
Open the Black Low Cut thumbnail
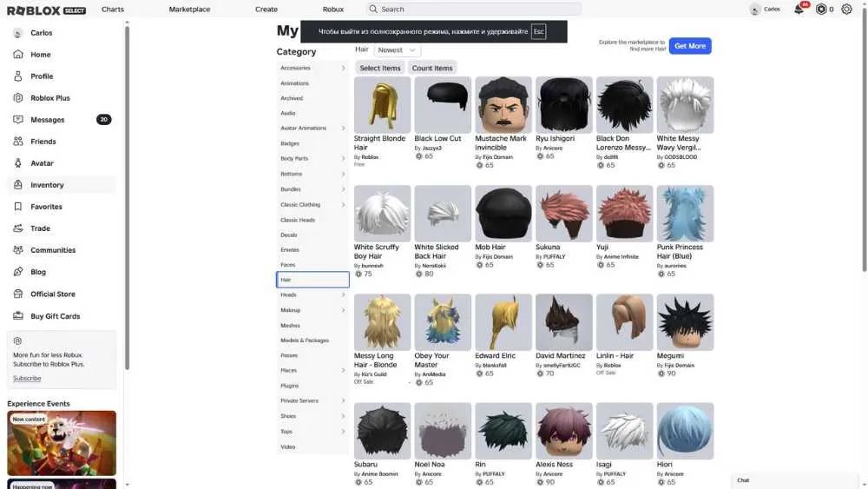[x=443, y=105]
